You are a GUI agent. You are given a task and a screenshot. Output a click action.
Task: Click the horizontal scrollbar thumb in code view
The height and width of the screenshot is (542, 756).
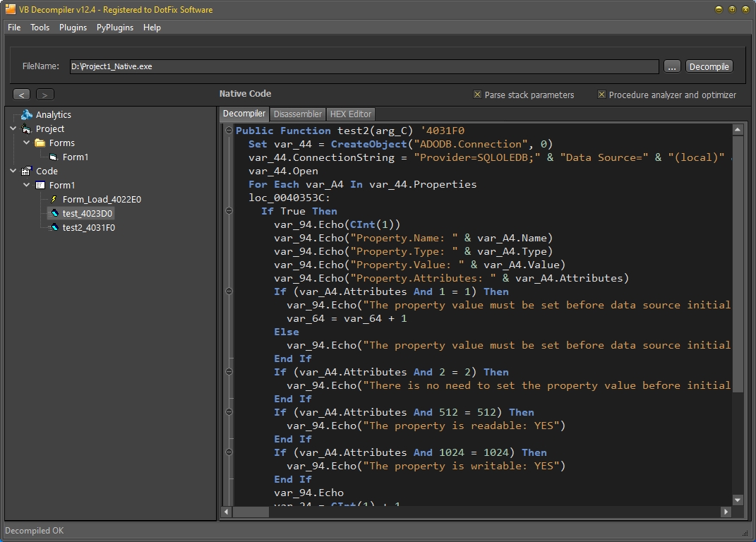[x=250, y=512]
